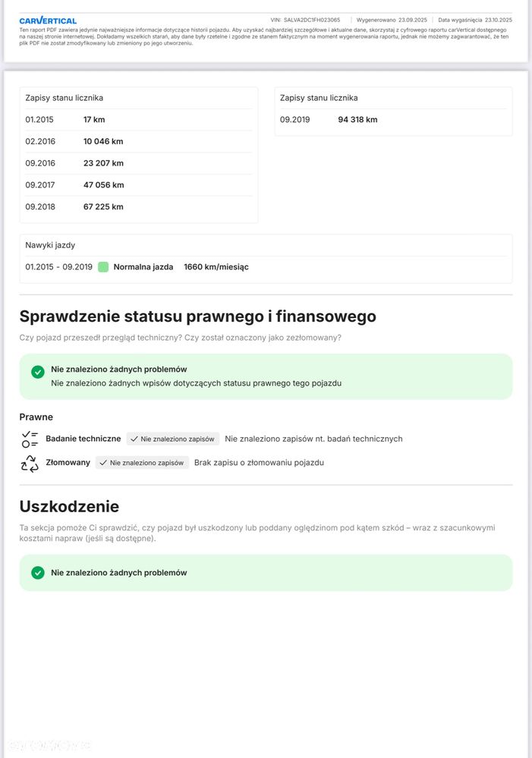This screenshot has height=758, width=532.
Task: Click the Złomowany recycling icon
Action: pos(30,463)
